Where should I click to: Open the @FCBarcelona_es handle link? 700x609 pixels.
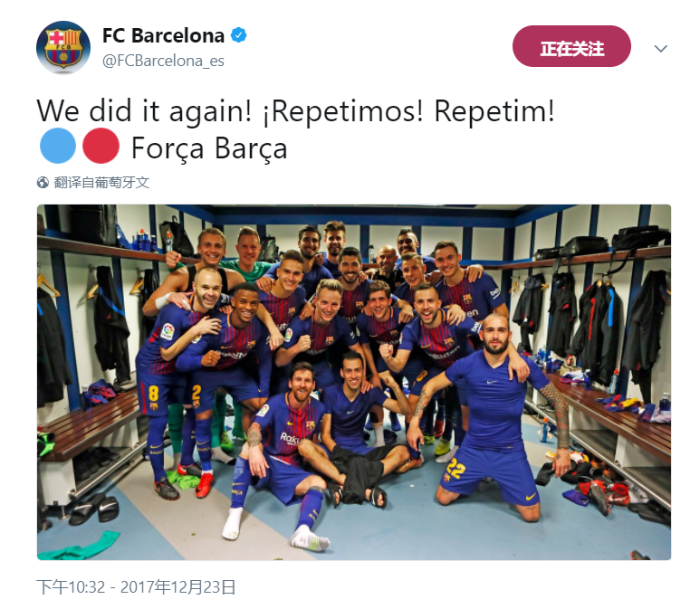point(163,61)
